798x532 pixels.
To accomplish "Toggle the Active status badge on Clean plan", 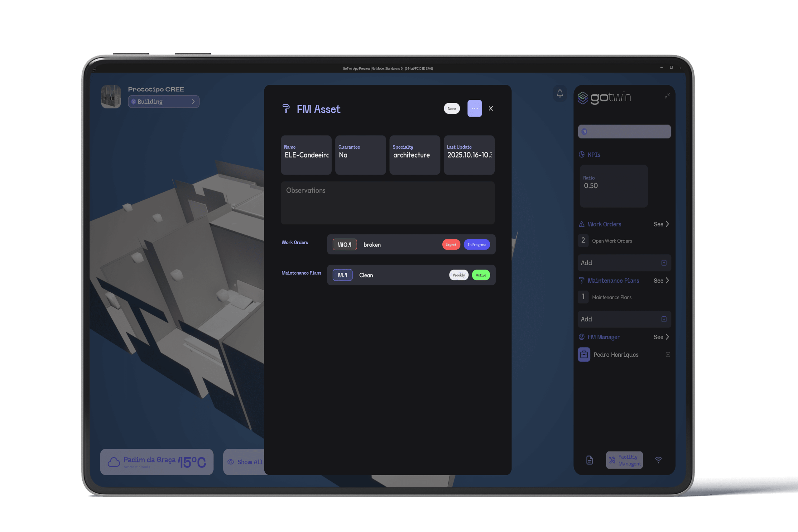I will click(x=481, y=275).
